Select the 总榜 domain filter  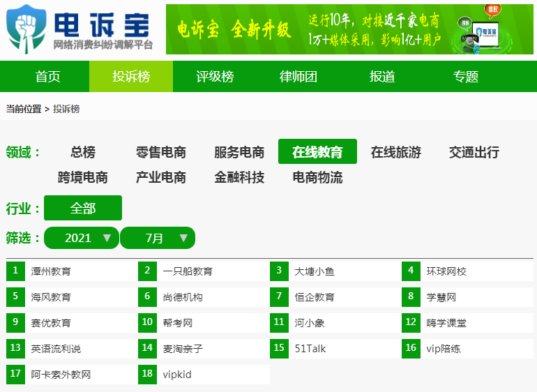pyautogui.click(x=83, y=152)
